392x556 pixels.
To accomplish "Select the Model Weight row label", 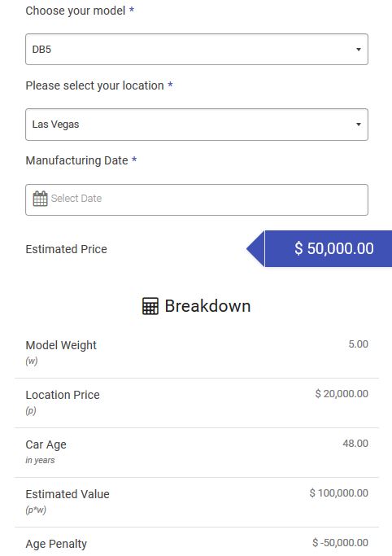I will coord(61,345).
